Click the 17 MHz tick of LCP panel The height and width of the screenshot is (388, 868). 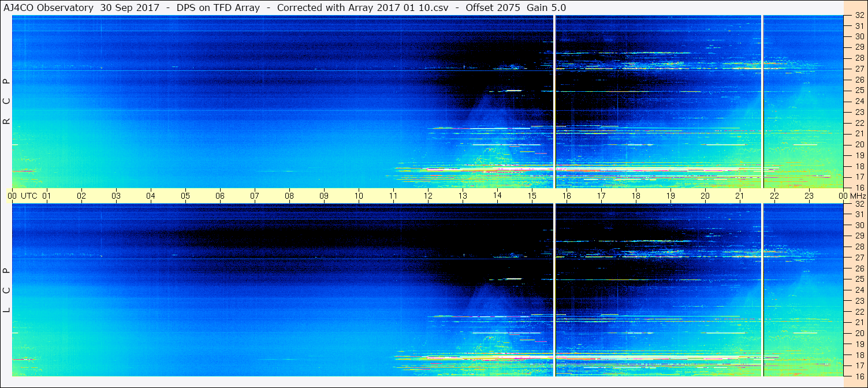pyautogui.click(x=859, y=365)
